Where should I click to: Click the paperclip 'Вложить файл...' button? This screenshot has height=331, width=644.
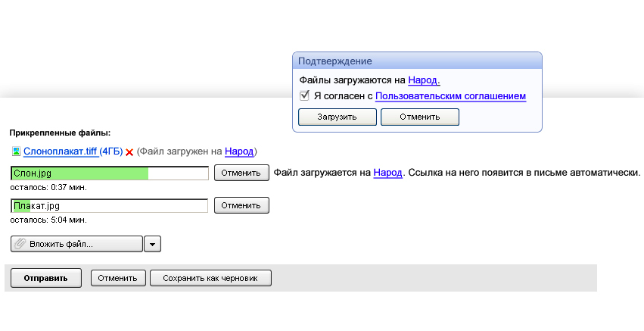(x=76, y=244)
